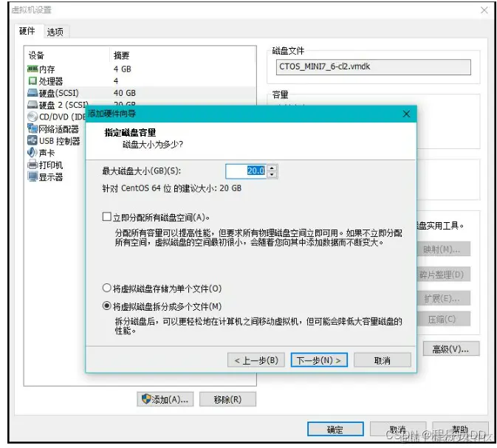Select the network adapter (网络适配器) icon
497x448 pixels.
click(32, 128)
